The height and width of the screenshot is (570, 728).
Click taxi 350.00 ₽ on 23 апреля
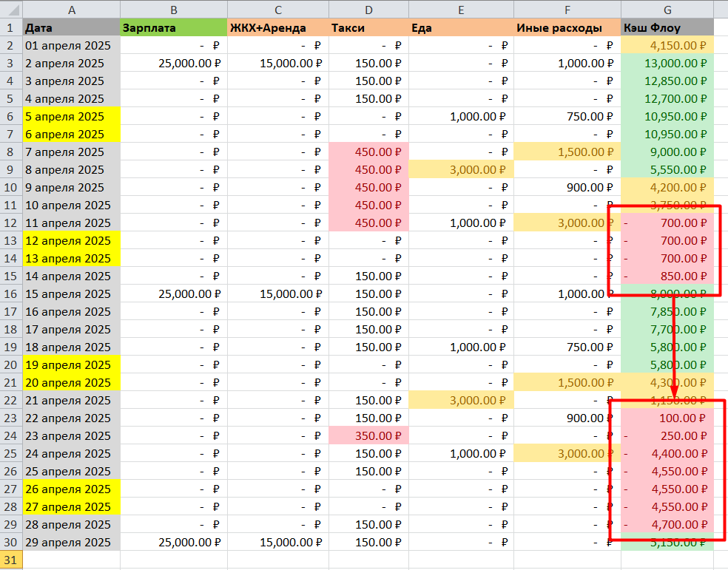click(x=368, y=436)
